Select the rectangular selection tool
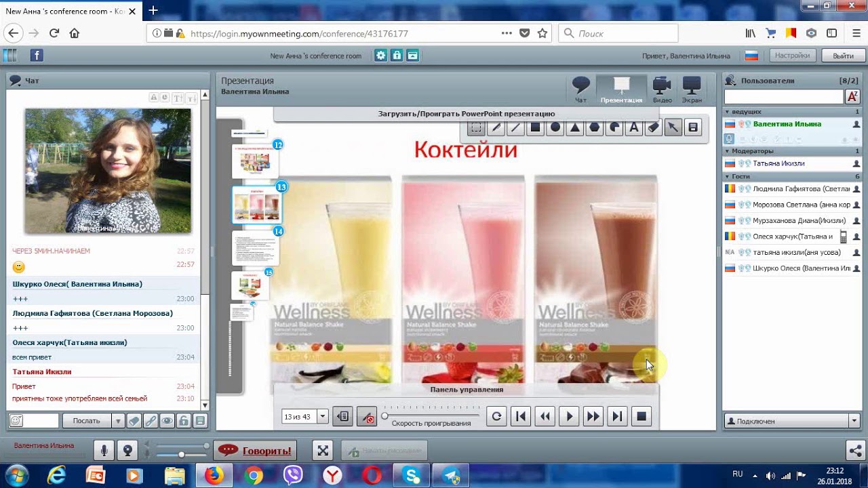Image resolution: width=868 pixels, height=488 pixels. coord(476,127)
